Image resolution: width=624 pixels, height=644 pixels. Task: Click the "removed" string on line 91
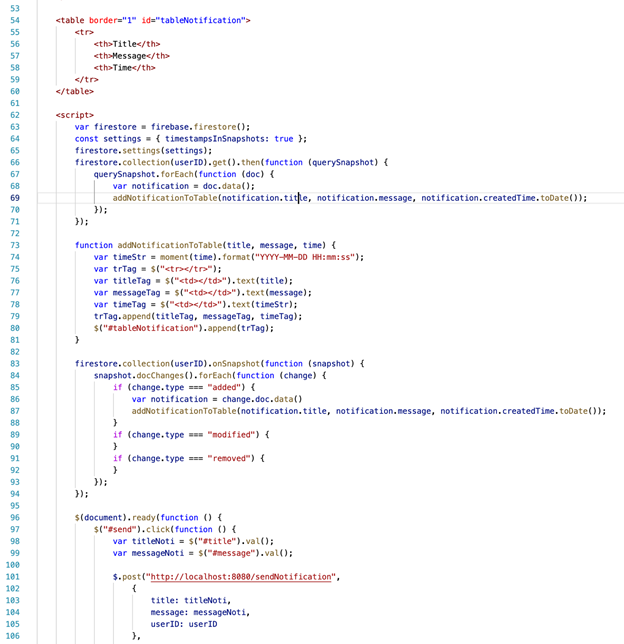click(228, 458)
